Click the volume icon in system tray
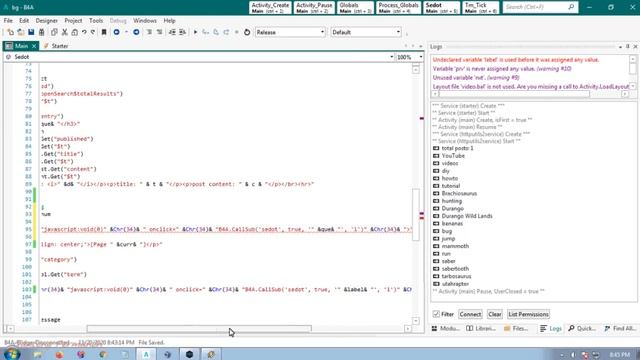The width and height of the screenshot is (640, 360). click(573, 355)
